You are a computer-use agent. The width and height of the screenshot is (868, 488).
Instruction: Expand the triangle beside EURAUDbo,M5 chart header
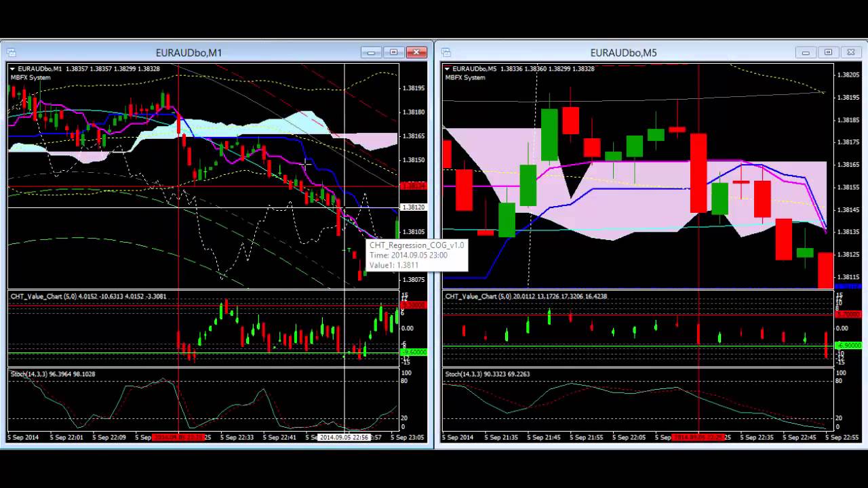pyautogui.click(x=447, y=68)
